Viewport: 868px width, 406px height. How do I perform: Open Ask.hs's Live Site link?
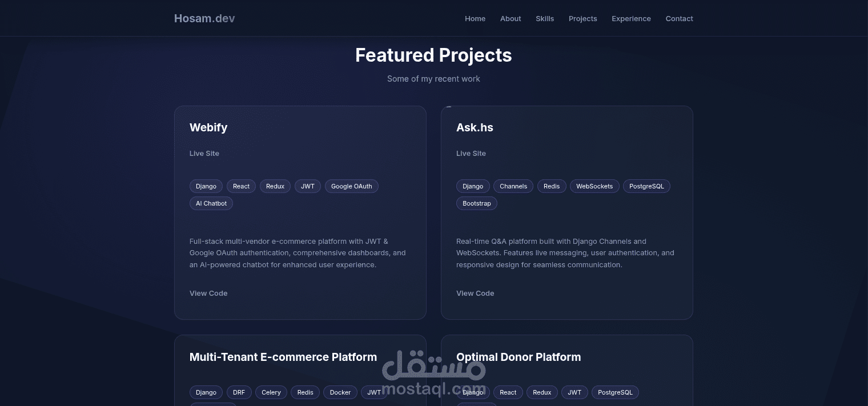coord(471,153)
